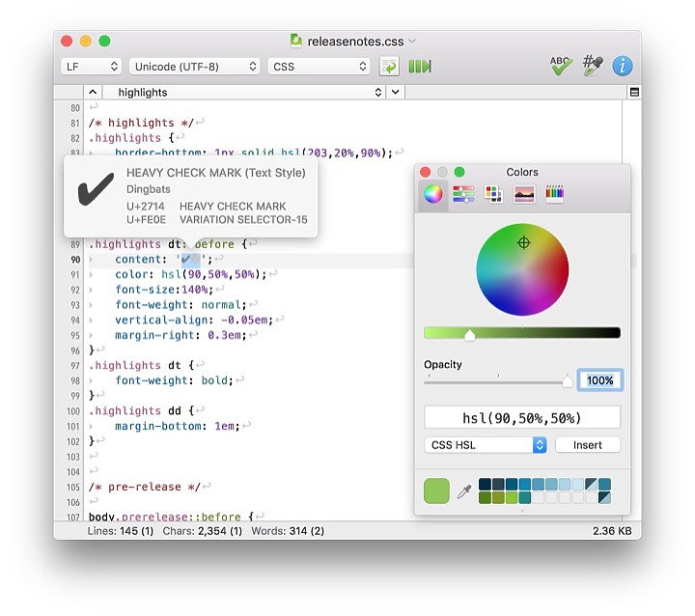This screenshot has width=695, height=616.
Task: Open the CSS HSL color format dropdown
Action: [486, 445]
